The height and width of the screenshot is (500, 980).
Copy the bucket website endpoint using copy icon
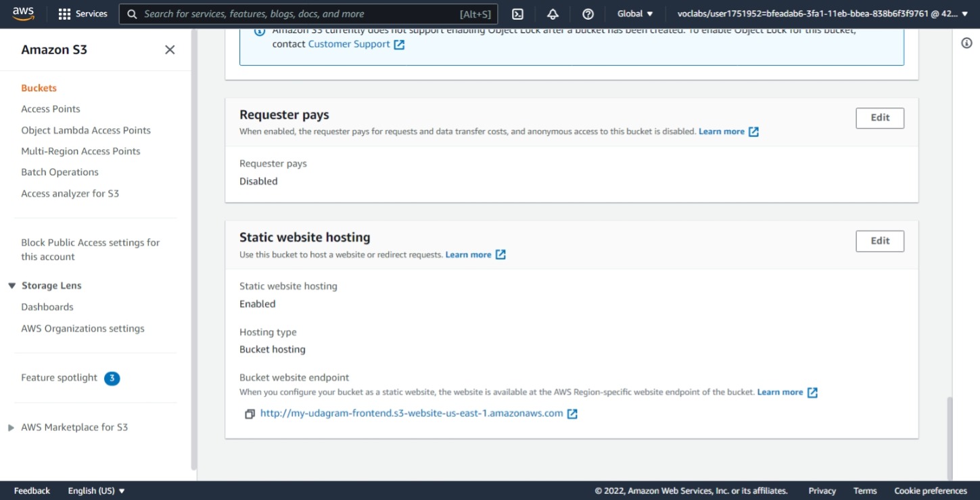point(250,413)
